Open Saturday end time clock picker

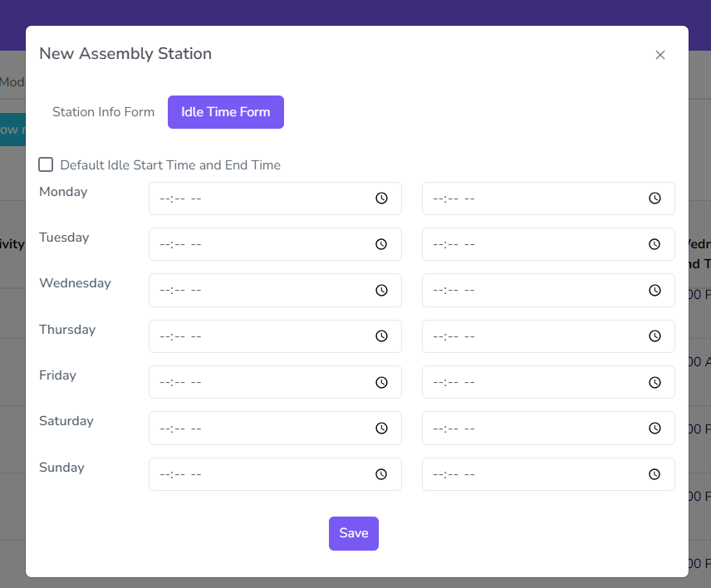tap(655, 428)
